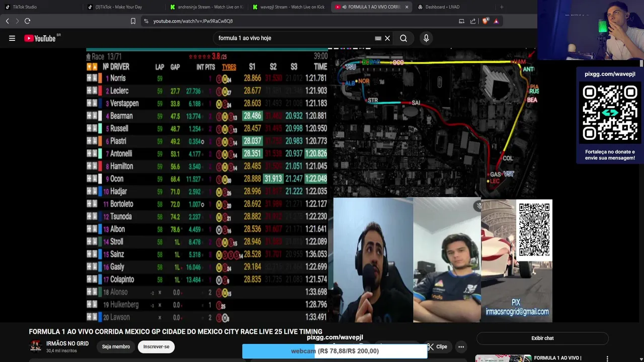This screenshot has width=644, height=362.
Task: Open the recommended FORMULA 1 AO VIVO thumbnail
Action: [503, 358]
